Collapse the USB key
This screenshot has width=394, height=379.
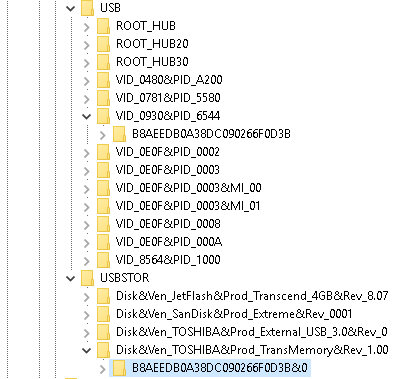coord(71,8)
